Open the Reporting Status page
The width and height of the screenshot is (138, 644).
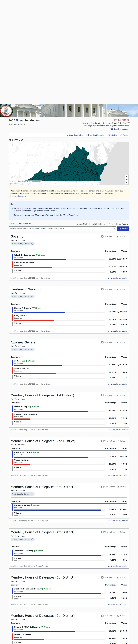pyautogui.click(x=75, y=135)
